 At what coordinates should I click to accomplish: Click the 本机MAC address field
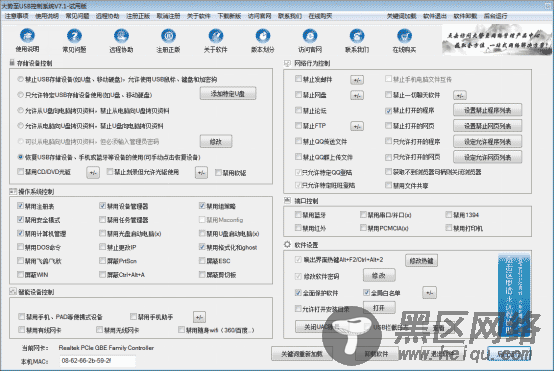click(x=97, y=361)
